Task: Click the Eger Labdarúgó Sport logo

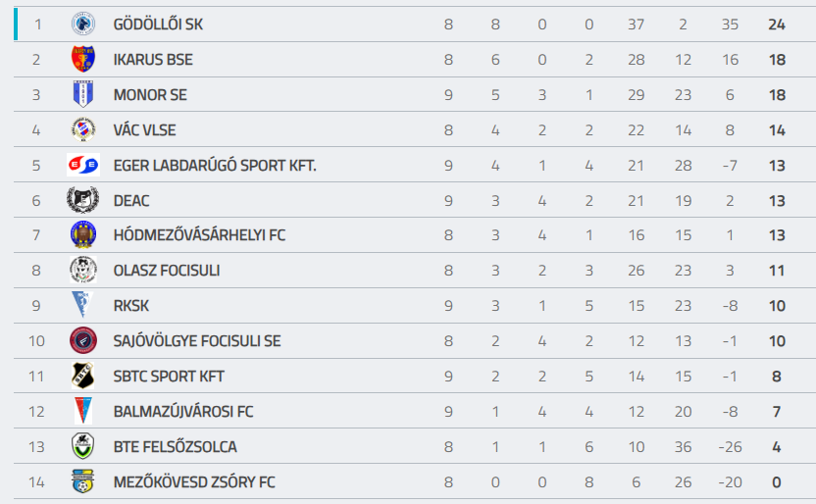Action: [83, 165]
